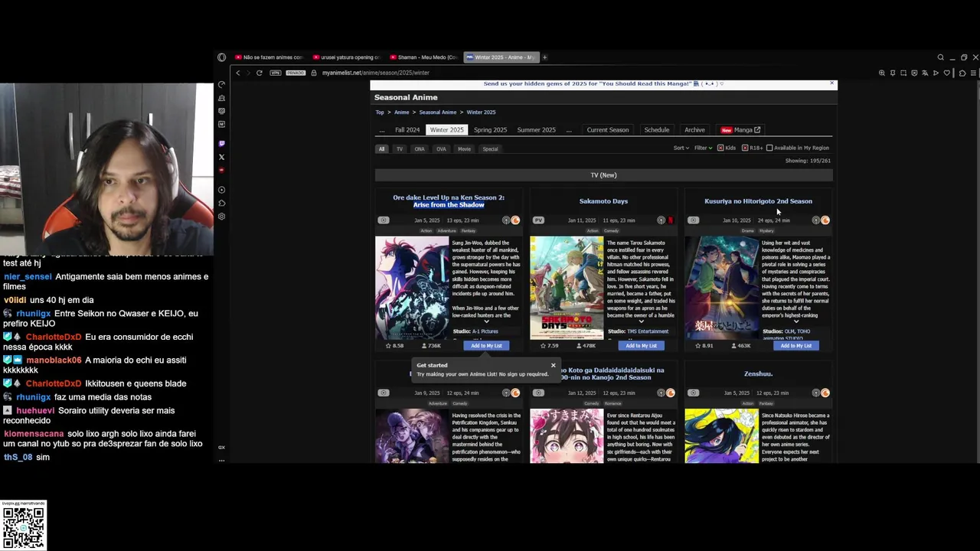Select the All type filter

(381, 149)
